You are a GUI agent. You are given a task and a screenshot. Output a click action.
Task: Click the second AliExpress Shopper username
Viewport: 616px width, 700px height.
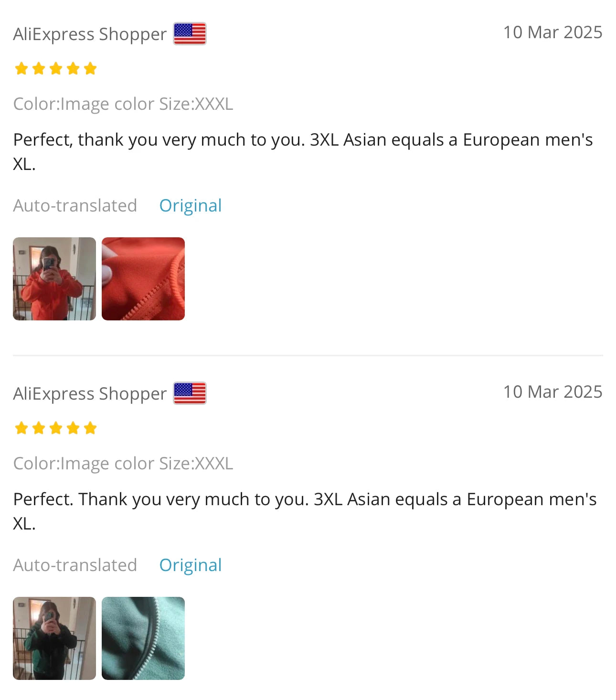[90, 394]
